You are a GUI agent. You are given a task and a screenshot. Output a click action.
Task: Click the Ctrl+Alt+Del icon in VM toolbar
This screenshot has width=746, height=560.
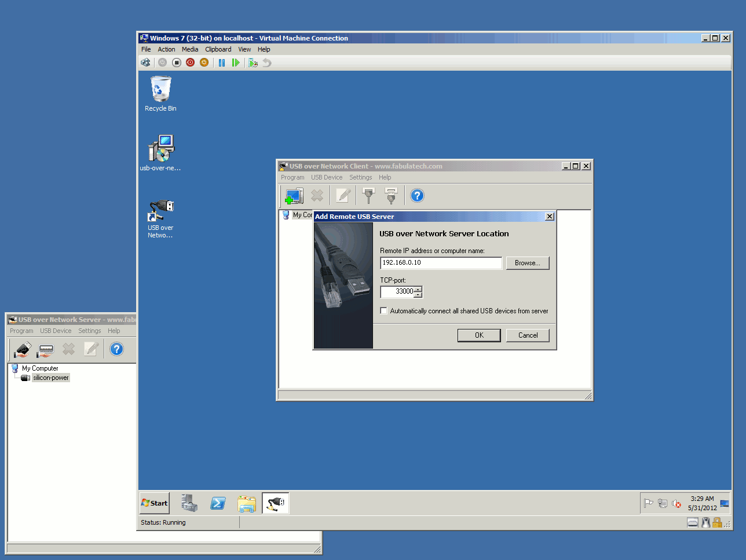pos(145,63)
